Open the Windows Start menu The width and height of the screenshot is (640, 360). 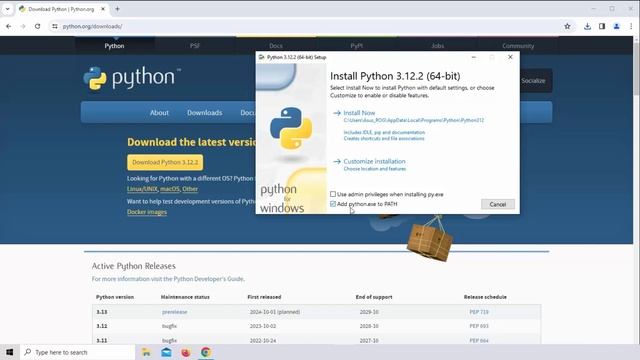pos(9,352)
